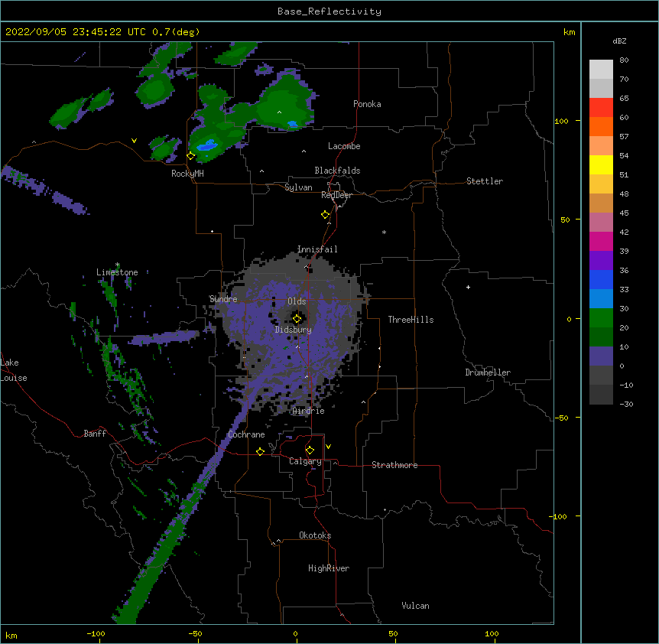Screen dimensions: 659x644
Task: Click the Stettler city label
Action: pyautogui.click(x=485, y=181)
